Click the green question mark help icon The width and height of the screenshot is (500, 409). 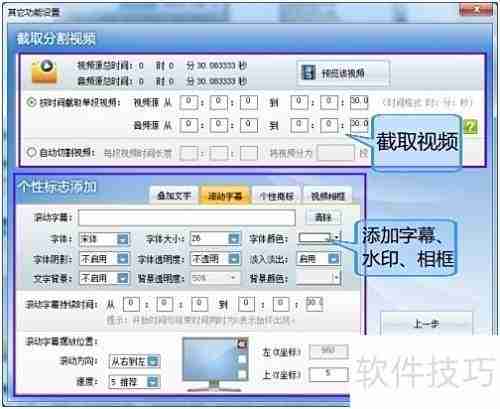470,127
